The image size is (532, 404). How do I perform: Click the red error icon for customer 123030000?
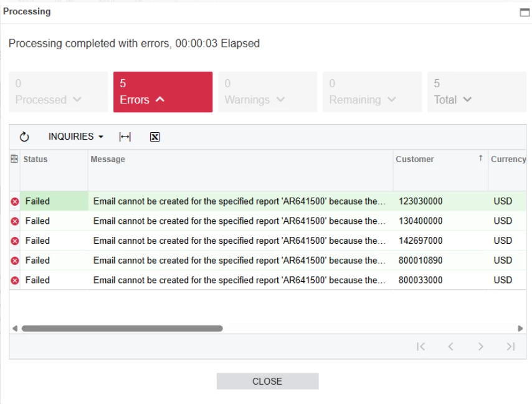14,201
